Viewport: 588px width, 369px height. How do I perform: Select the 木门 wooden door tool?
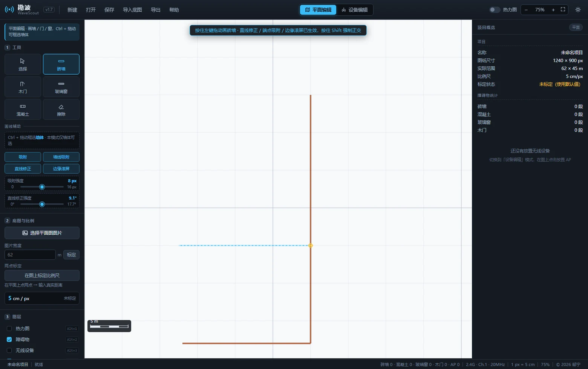click(23, 87)
